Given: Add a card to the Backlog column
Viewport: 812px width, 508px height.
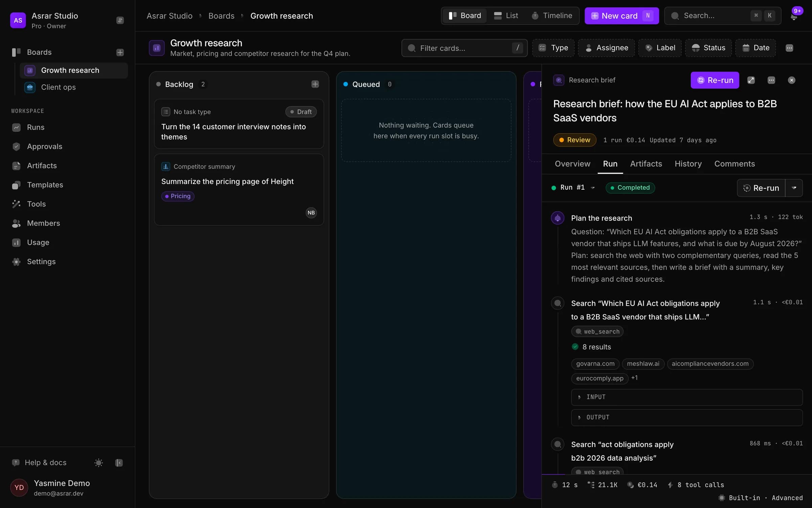Looking at the screenshot, I should [315, 84].
